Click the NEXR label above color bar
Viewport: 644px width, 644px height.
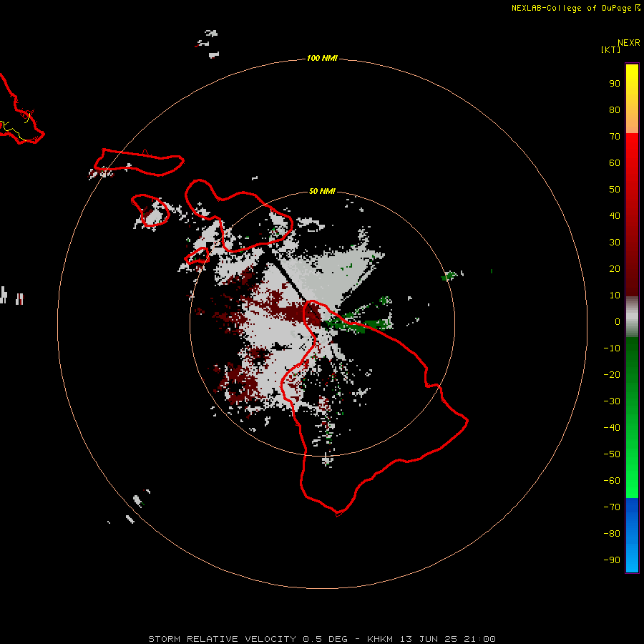pos(629,43)
